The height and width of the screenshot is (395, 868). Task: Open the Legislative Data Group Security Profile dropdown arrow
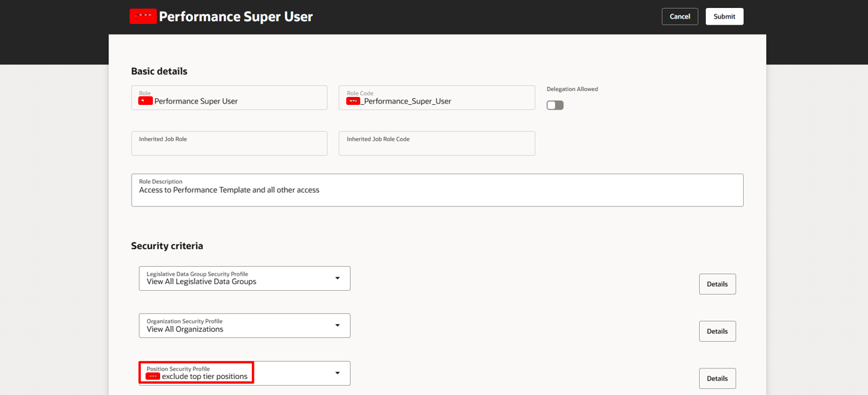(x=338, y=278)
